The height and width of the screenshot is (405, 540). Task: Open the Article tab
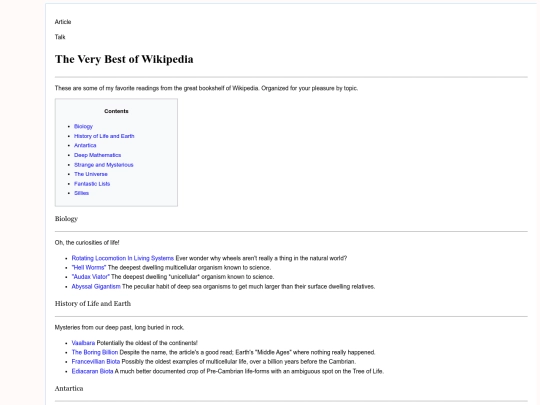[x=63, y=22]
